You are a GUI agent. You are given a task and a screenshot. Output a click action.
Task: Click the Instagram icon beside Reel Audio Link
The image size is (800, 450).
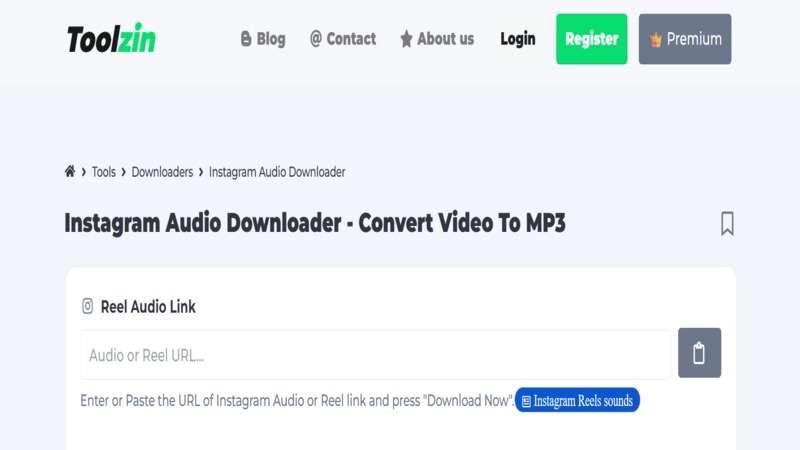click(x=87, y=306)
